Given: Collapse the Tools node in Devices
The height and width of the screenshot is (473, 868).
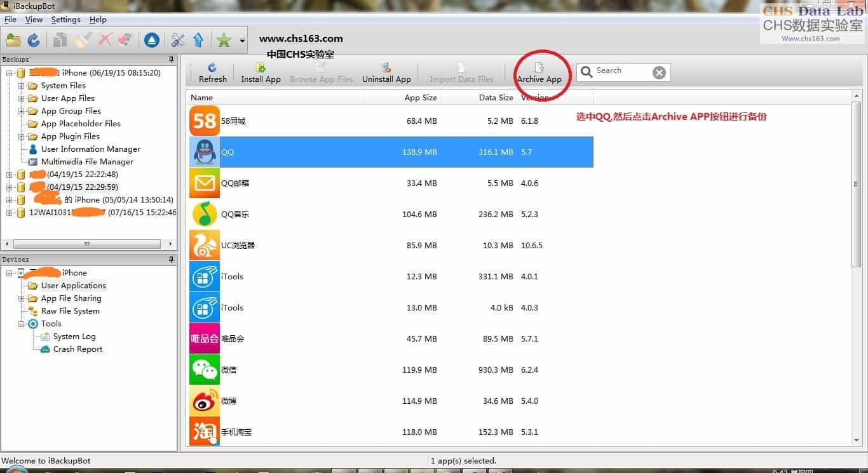Looking at the screenshot, I should tap(22, 324).
